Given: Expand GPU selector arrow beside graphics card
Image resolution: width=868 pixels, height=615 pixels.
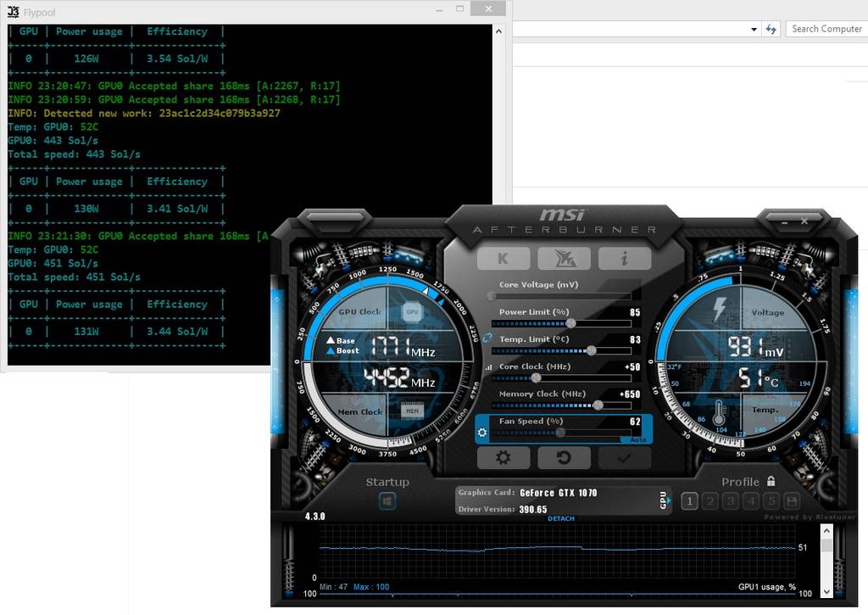Looking at the screenshot, I should click(x=664, y=500).
